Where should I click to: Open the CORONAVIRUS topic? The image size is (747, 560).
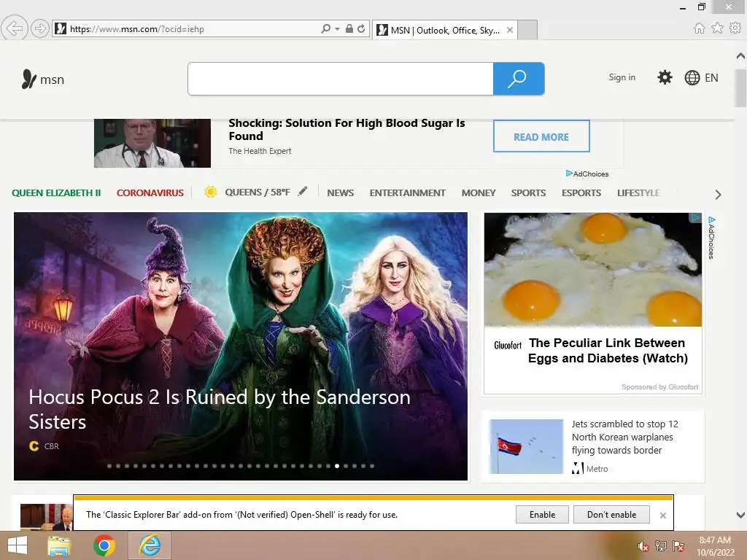click(x=150, y=192)
